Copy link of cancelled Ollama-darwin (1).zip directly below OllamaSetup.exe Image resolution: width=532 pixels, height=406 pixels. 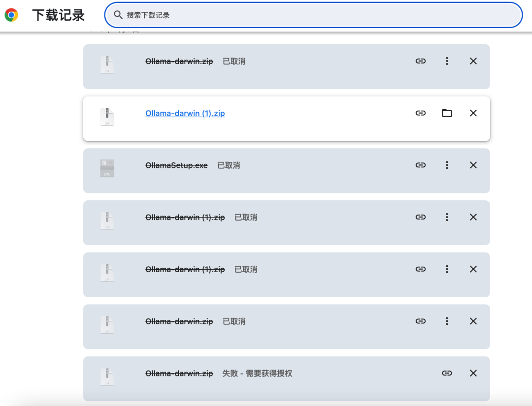[x=420, y=217]
